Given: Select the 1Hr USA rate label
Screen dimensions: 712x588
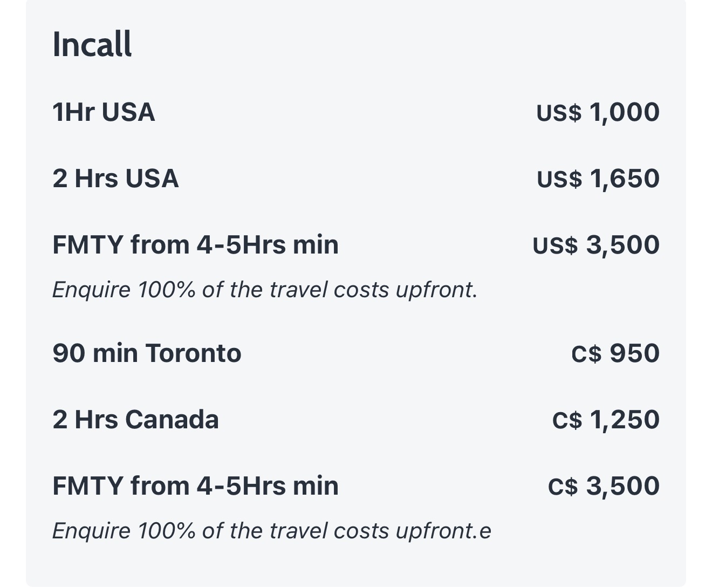Looking at the screenshot, I should (104, 112).
